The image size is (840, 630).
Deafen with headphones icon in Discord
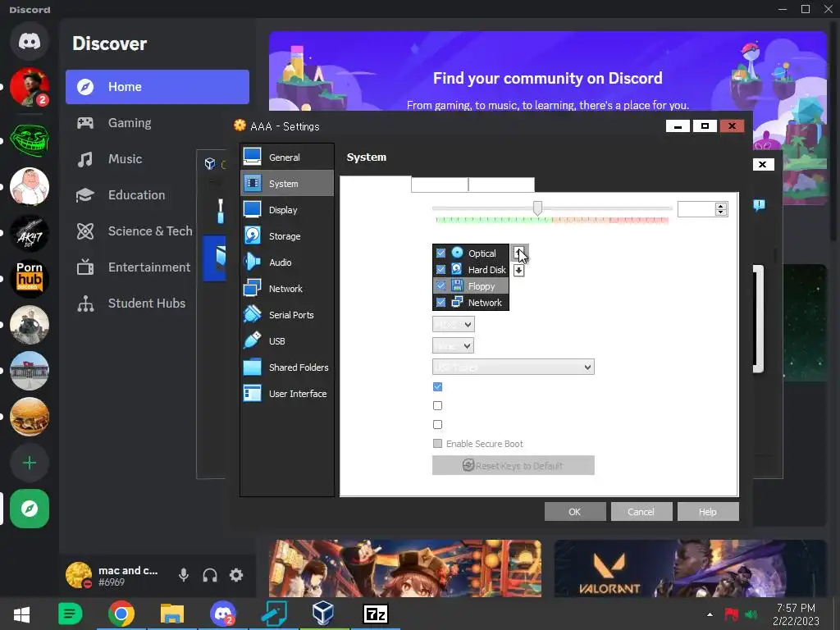click(210, 575)
